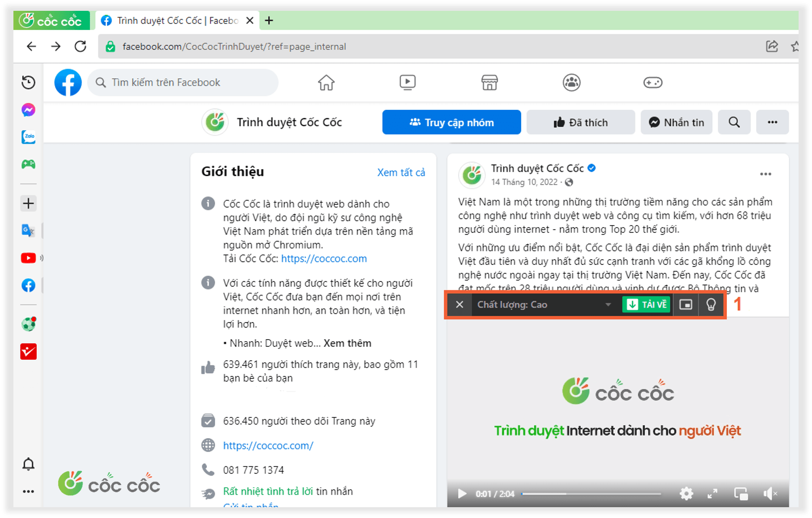Open the Cốc Cốc browser menu logo
Image resolution: width=812 pixels, height=518 pixels.
tap(51, 21)
